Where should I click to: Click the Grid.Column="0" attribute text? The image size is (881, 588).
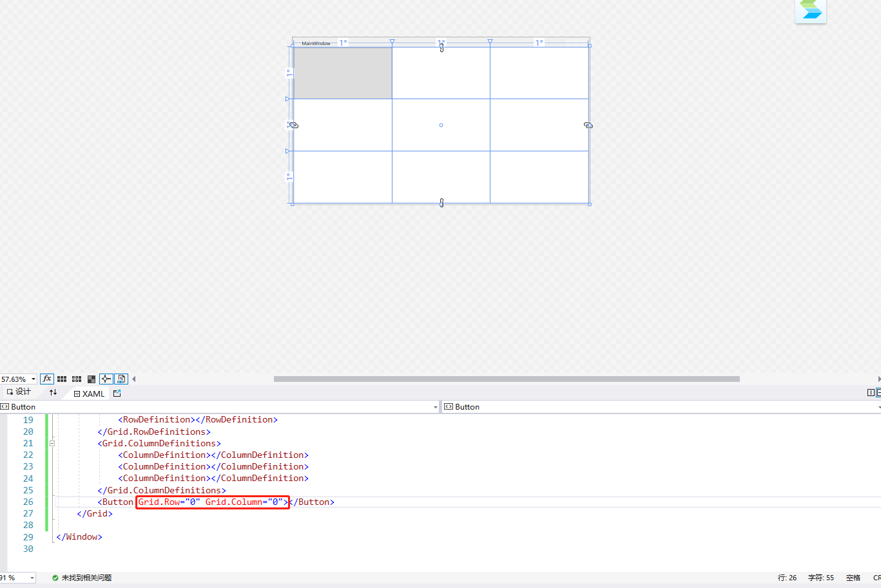(x=244, y=502)
